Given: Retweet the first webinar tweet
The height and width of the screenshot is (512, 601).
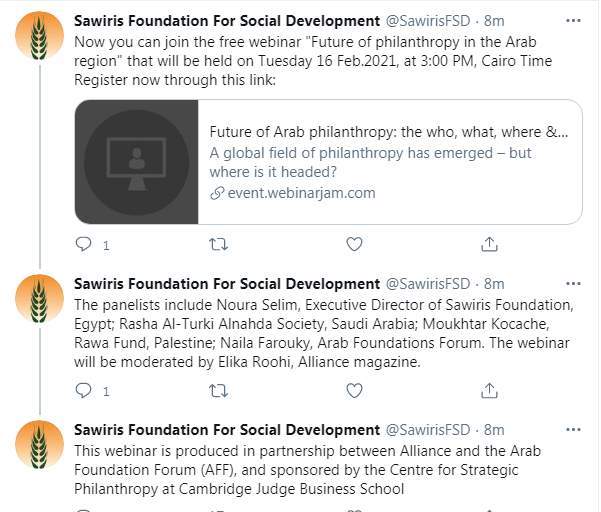Looking at the screenshot, I should pyautogui.click(x=218, y=244).
